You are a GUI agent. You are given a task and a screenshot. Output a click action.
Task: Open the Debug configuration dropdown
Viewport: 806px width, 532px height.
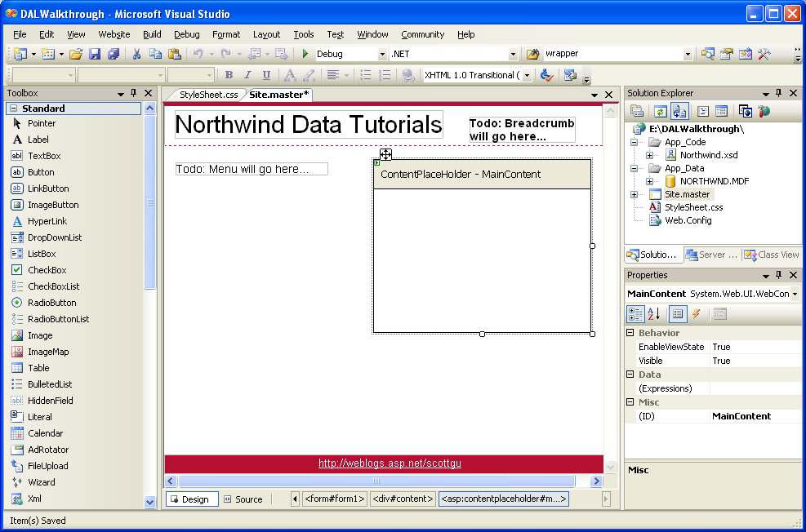[x=382, y=54]
